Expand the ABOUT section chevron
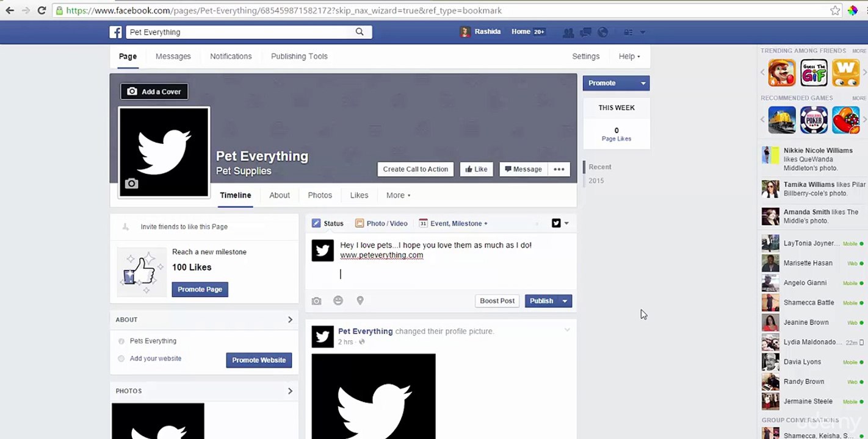868x439 pixels. coord(290,319)
